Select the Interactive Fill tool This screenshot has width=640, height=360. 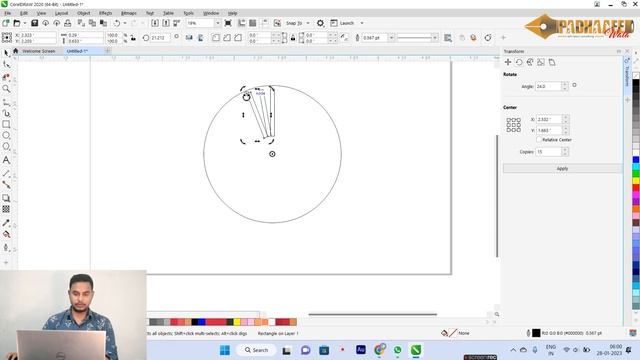pos(6,234)
